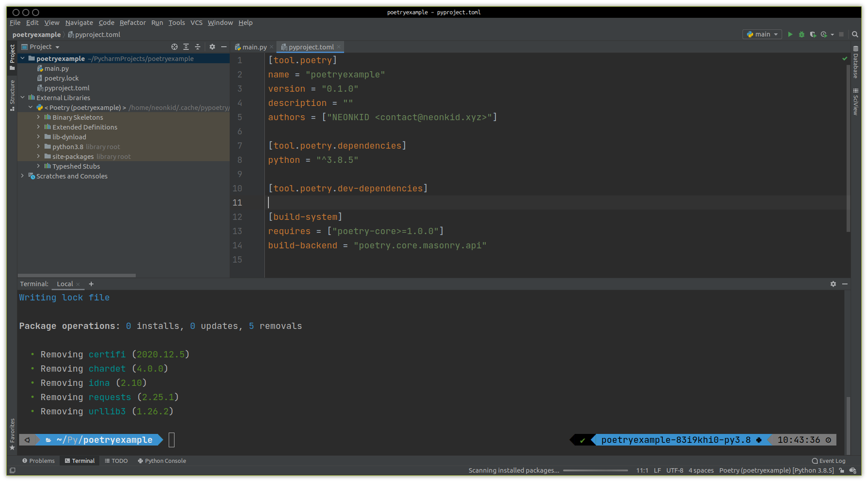The width and height of the screenshot is (868, 482).
Task: Open the main run configuration dropdown
Action: click(762, 34)
